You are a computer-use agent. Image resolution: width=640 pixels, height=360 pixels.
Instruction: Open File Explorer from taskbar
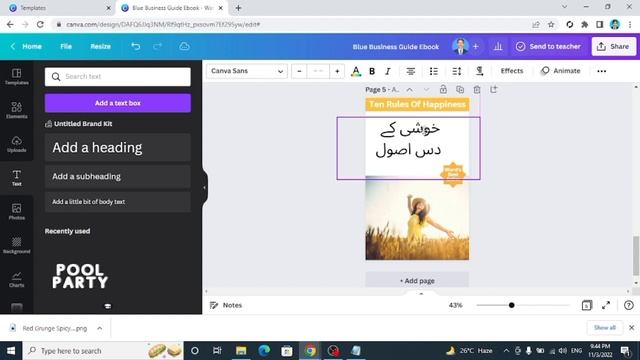(x=241, y=351)
